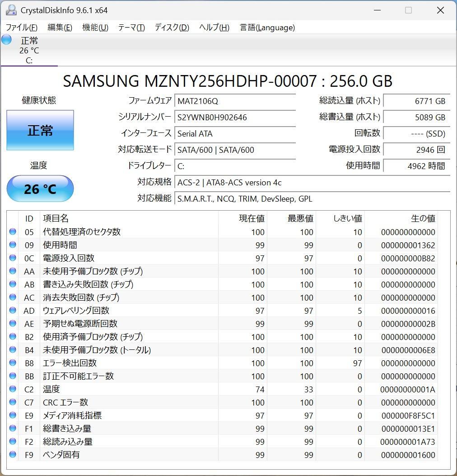Screen dimensions: 457x476
Task: Click power on hours value 4962 時間
Action: (x=417, y=166)
